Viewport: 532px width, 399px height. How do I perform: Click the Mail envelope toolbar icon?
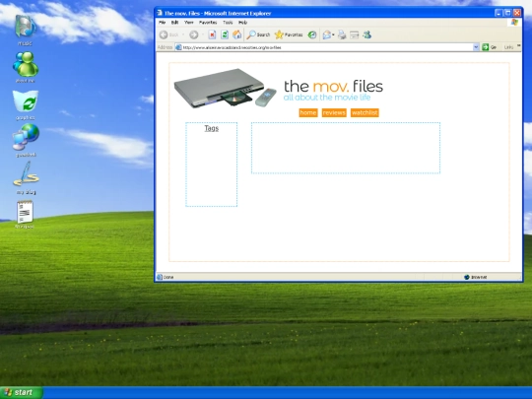327,34
